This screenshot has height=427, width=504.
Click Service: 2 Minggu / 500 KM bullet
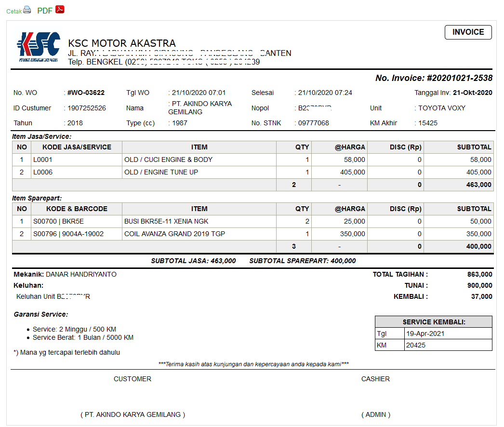click(x=74, y=329)
